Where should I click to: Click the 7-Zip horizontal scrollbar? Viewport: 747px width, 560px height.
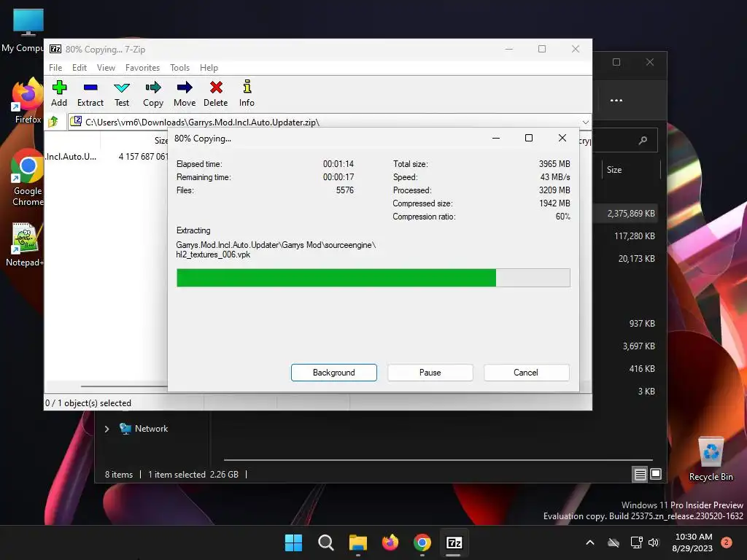124,386
